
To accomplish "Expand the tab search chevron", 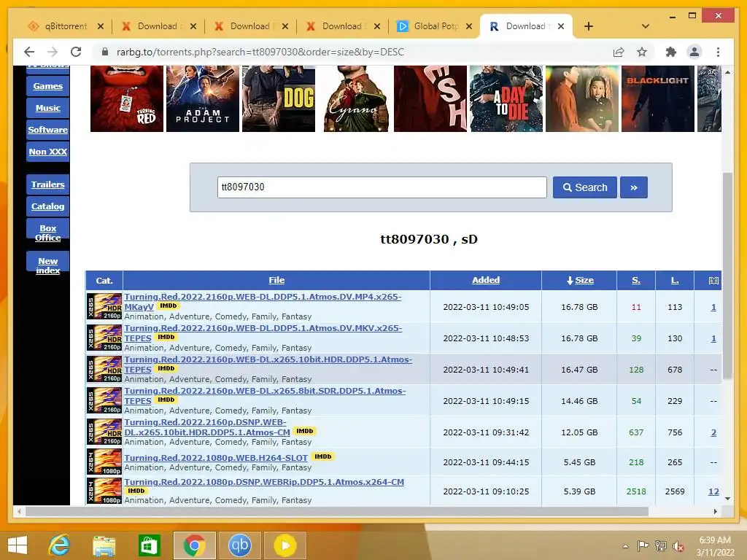I will [646, 26].
